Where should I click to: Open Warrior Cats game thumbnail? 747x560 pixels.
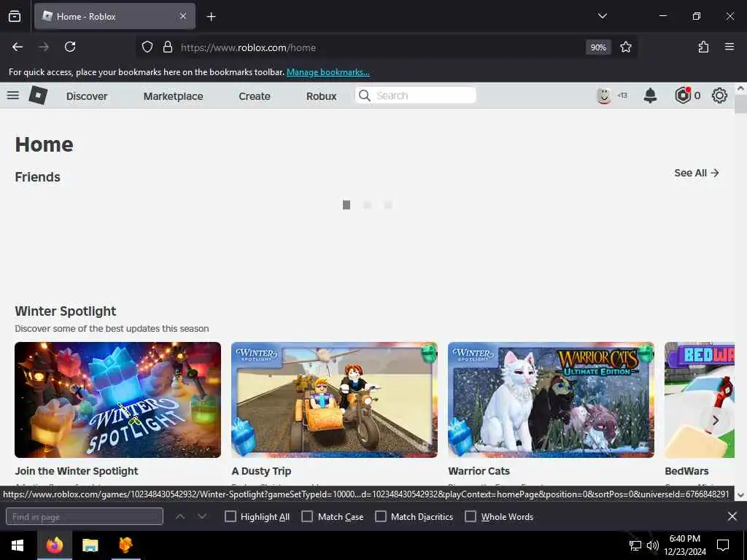[551, 400]
